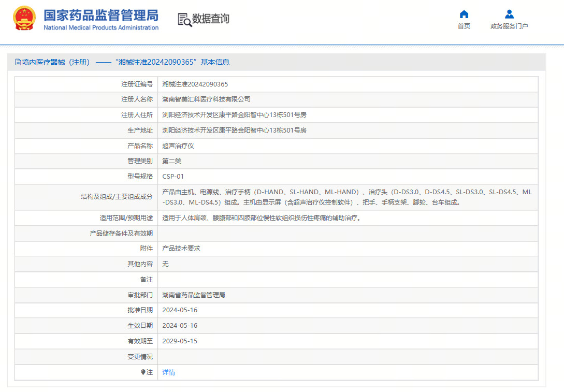
Task: Select the National Medical Products Administration title
Action: coord(102,28)
